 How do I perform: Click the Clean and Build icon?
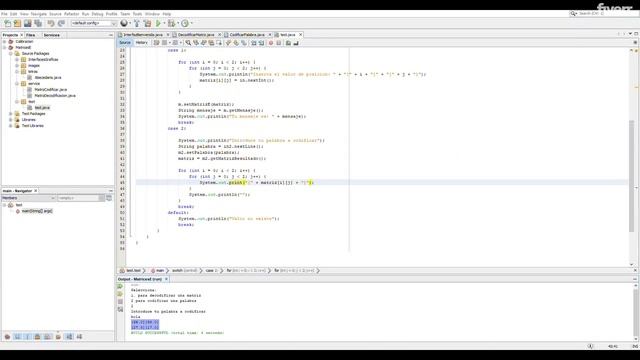point(147,24)
